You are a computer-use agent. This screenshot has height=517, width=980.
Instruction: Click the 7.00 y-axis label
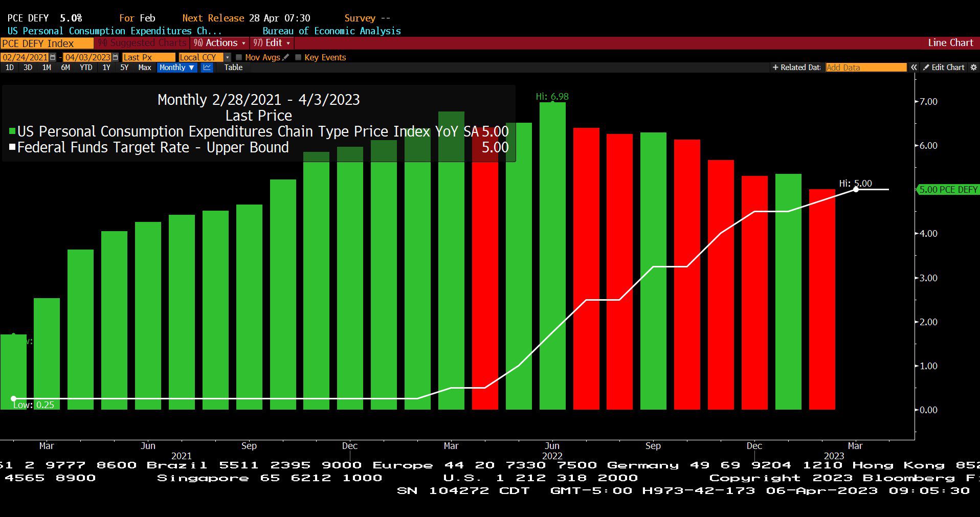(x=928, y=102)
